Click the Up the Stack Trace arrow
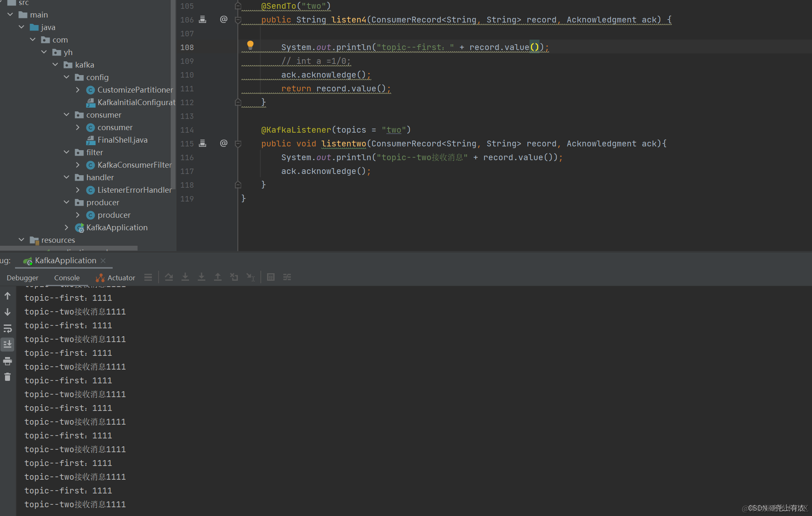This screenshot has width=812, height=516. click(x=8, y=296)
